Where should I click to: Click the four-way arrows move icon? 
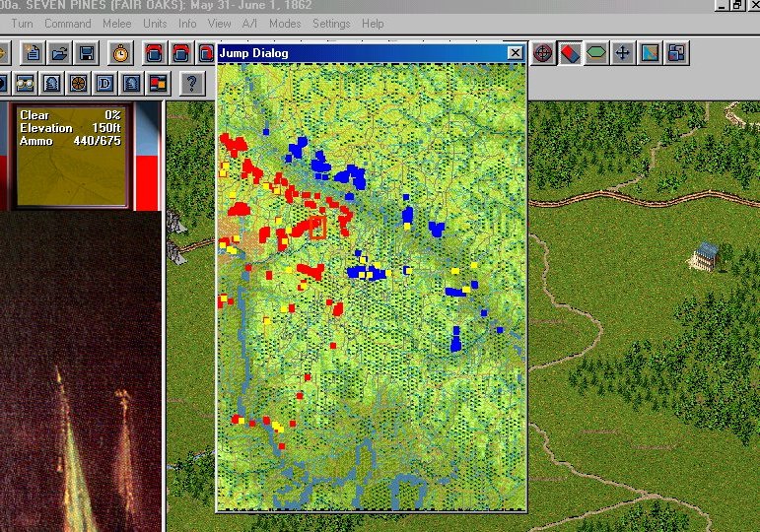tap(623, 53)
